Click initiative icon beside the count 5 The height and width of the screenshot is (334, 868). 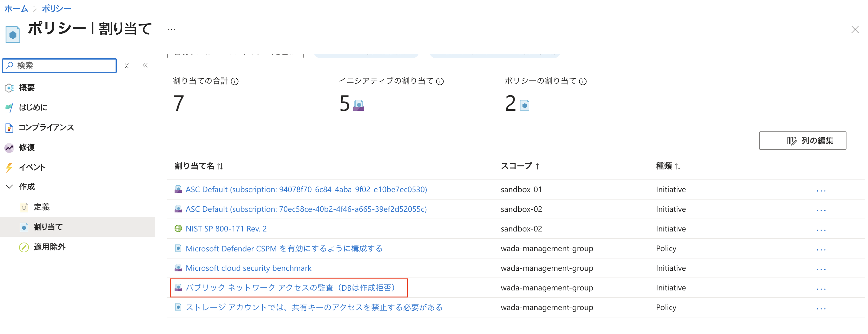pos(359,105)
